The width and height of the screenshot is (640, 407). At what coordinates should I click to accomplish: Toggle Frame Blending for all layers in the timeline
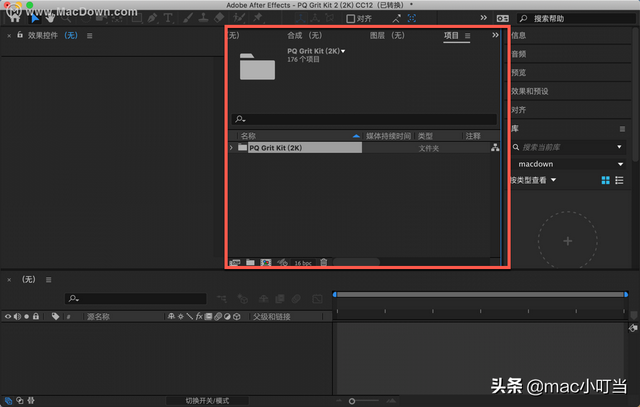280,299
